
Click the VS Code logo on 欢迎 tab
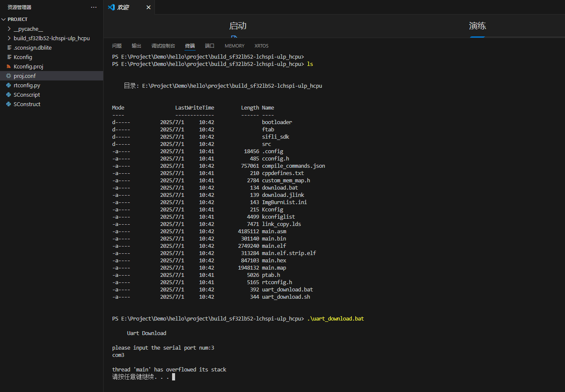point(111,7)
